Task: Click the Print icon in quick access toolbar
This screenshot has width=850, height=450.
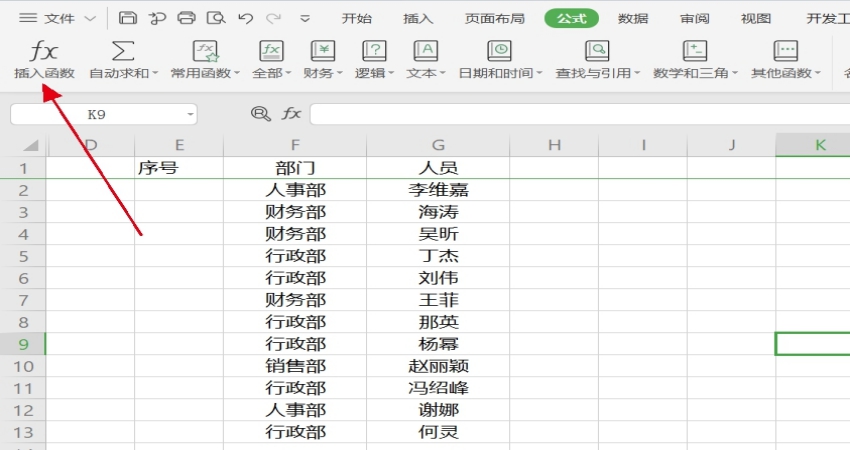Action: point(186,18)
